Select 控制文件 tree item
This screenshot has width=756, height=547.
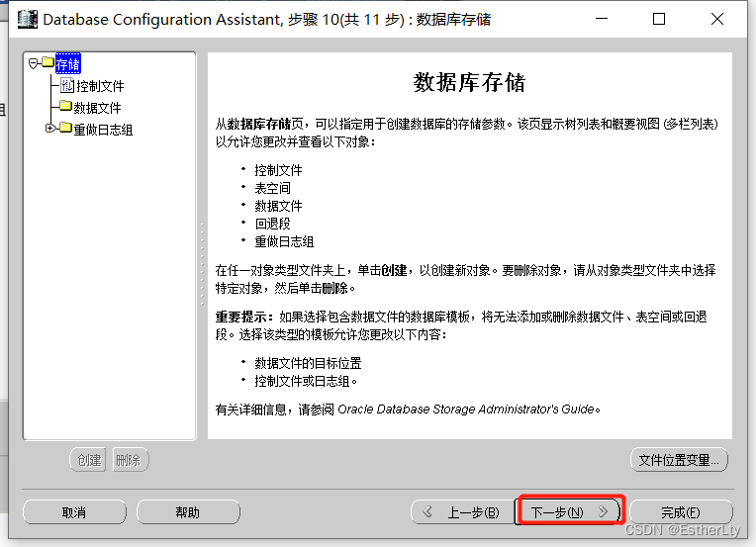100,86
